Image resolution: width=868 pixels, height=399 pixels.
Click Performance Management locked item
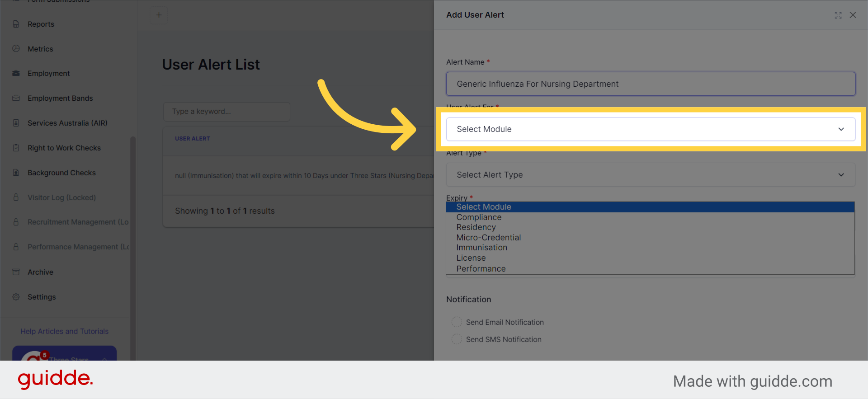click(78, 247)
